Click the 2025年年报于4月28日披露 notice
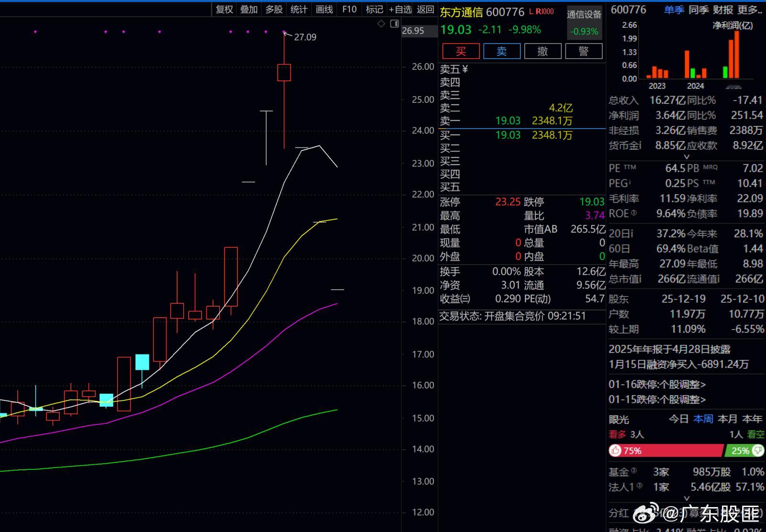 point(670,349)
